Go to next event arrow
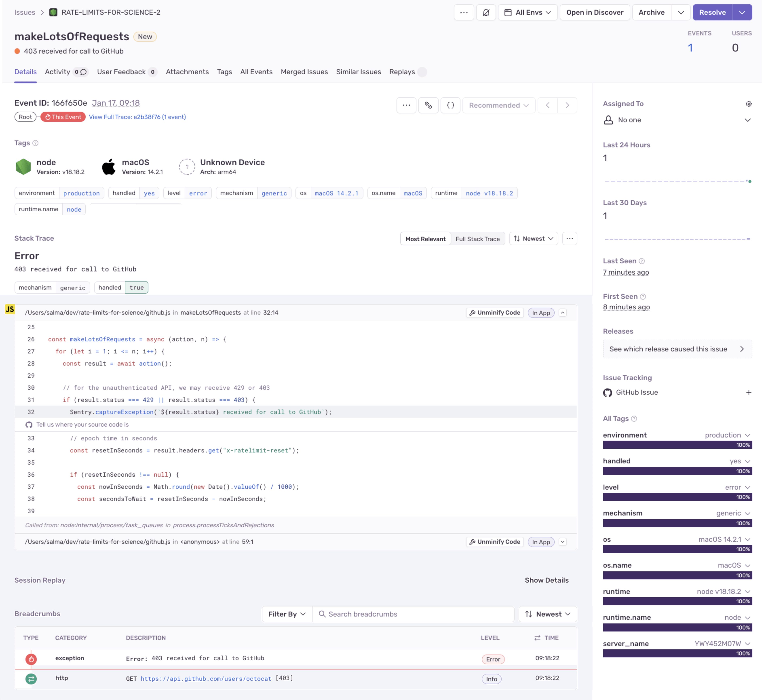Viewport: 764px width, 700px height. click(567, 105)
